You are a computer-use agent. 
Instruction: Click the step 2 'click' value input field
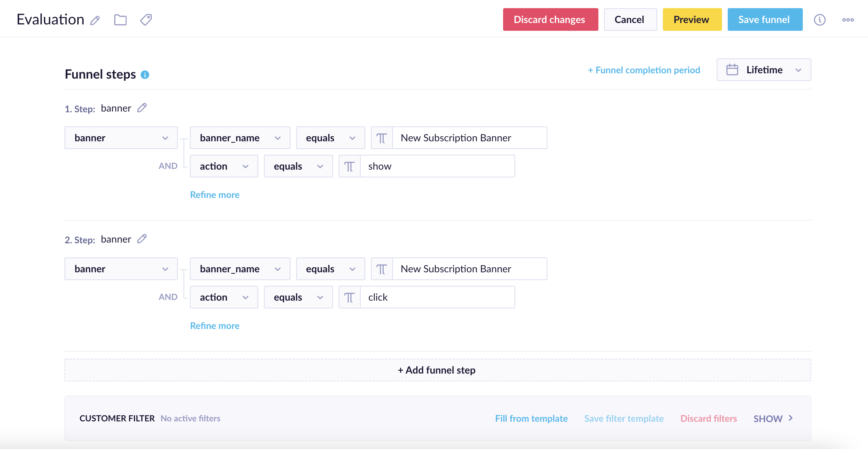(x=437, y=297)
